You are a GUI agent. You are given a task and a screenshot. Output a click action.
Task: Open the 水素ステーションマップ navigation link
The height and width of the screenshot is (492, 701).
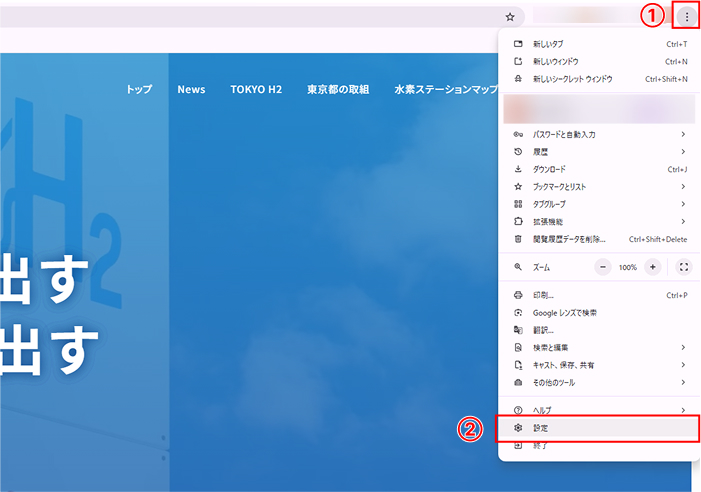pos(446,89)
